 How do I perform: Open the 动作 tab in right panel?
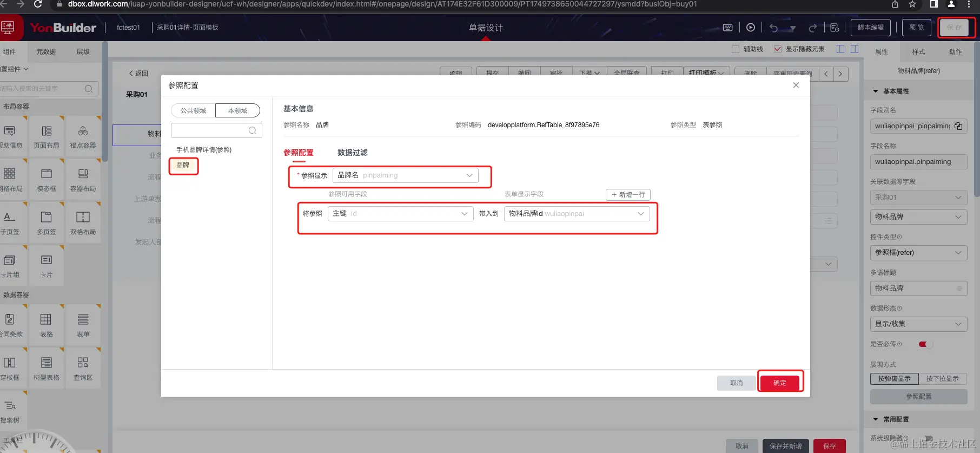coord(955,52)
